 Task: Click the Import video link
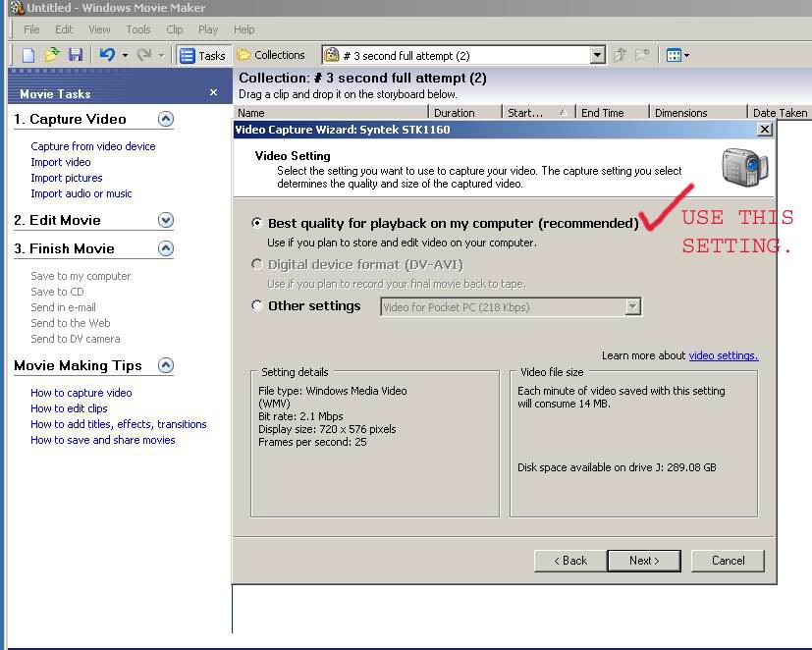pos(61,162)
